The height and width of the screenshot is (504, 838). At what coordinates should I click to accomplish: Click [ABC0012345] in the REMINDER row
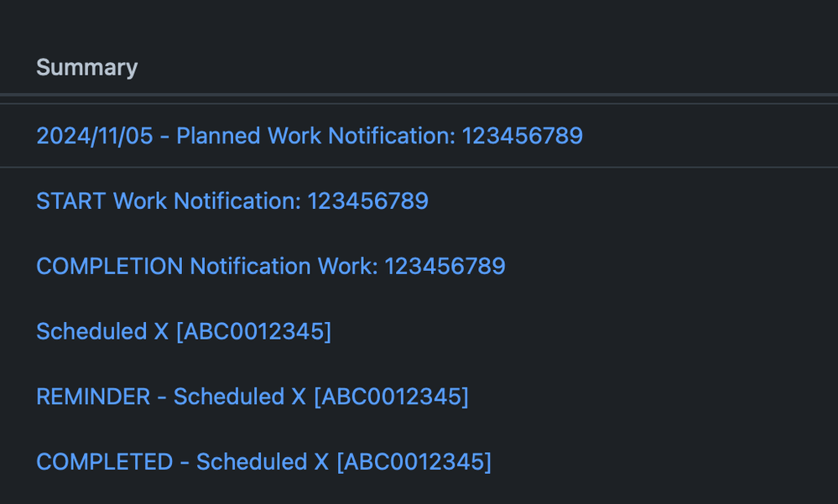[x=391, y=397]
